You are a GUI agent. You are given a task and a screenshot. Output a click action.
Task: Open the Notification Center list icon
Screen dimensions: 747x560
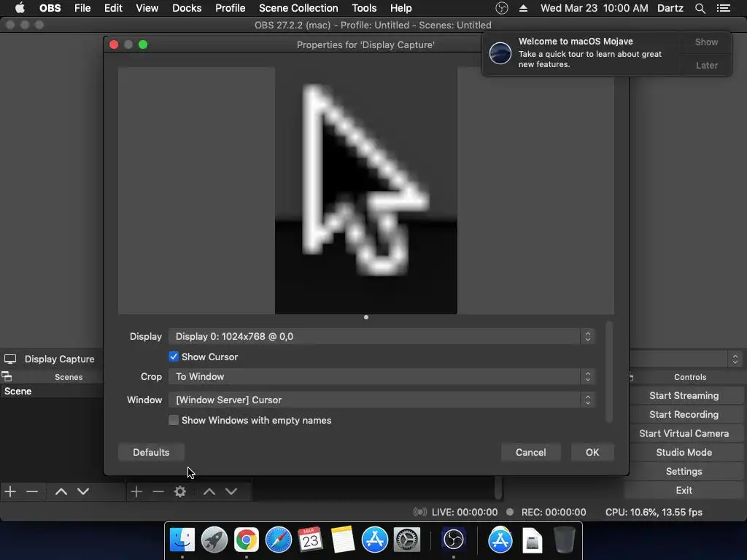[723, 8]
